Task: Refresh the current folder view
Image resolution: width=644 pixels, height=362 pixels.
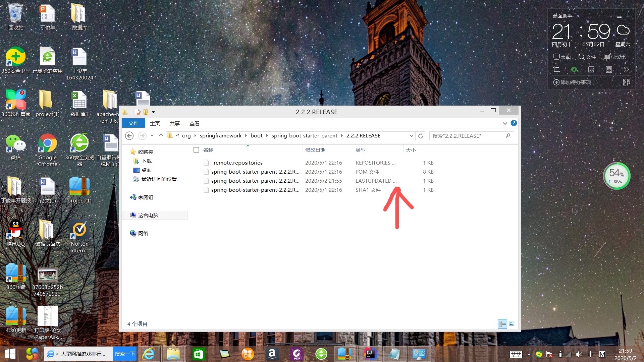Action: [421, 136]
